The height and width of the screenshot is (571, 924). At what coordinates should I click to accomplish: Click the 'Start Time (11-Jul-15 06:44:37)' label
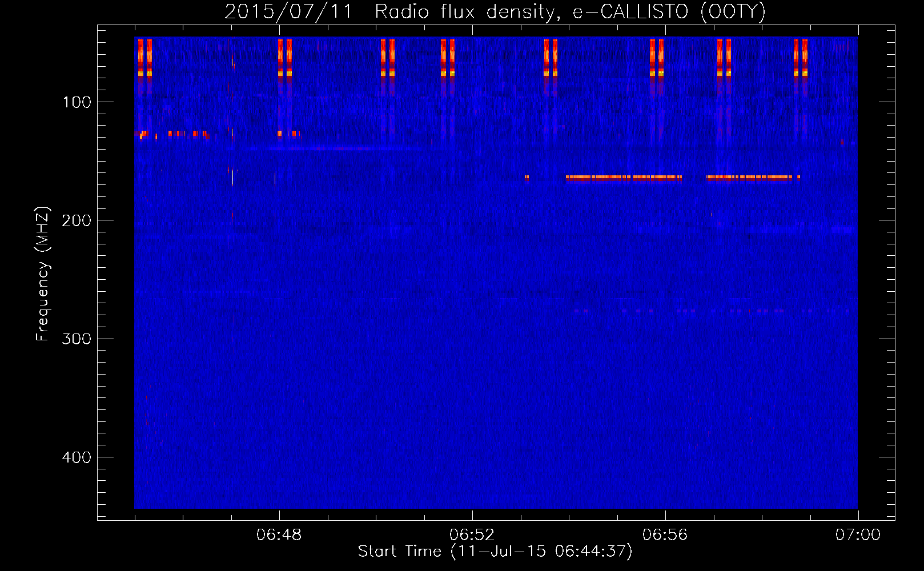tap(495, 552)
